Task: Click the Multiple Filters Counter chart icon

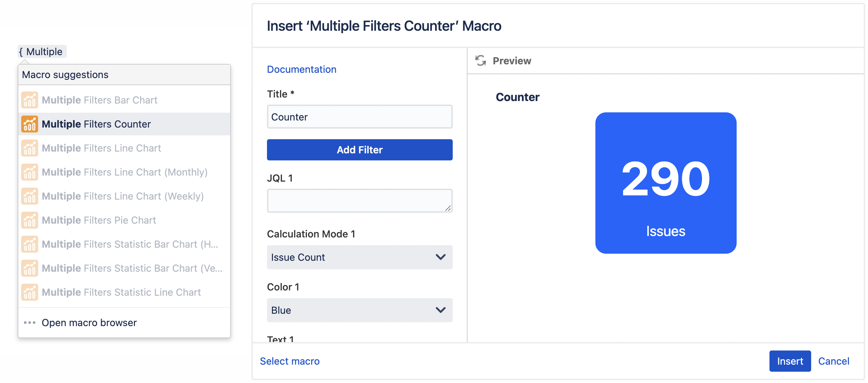Action: coord(29,124)
